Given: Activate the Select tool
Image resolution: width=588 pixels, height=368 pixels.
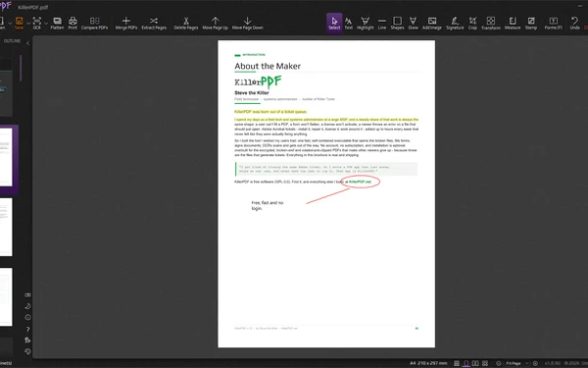Looking at the screenshot, I should point(334,23).
